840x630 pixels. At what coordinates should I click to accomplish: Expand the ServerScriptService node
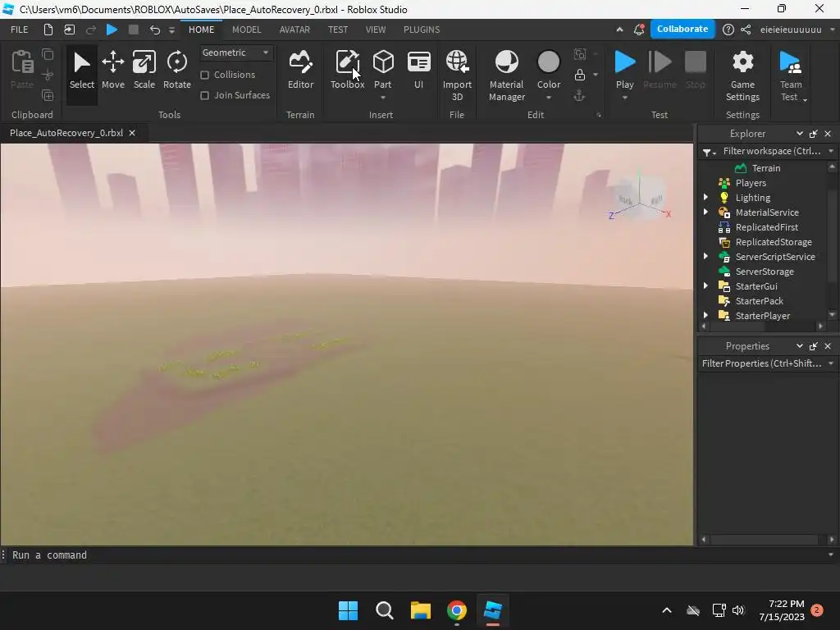tap(706, 257)
